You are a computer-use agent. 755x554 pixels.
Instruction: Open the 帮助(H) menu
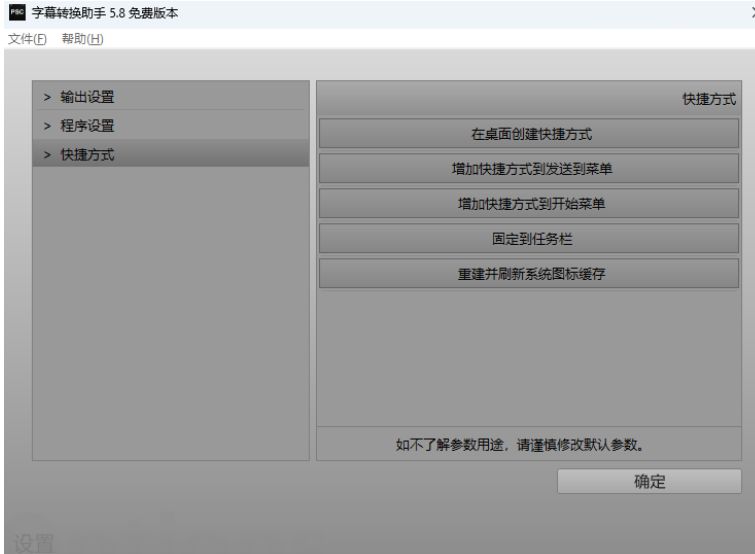click(82, 39)
